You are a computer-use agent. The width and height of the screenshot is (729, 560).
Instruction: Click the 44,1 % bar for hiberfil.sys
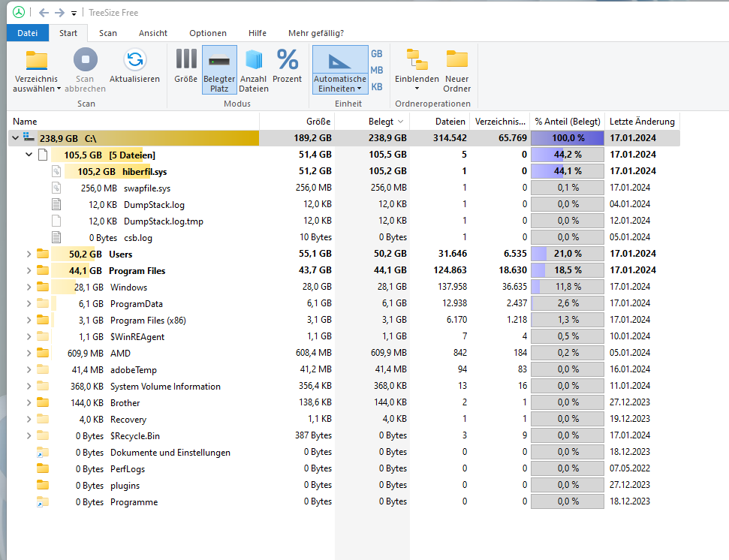[567, 171]
